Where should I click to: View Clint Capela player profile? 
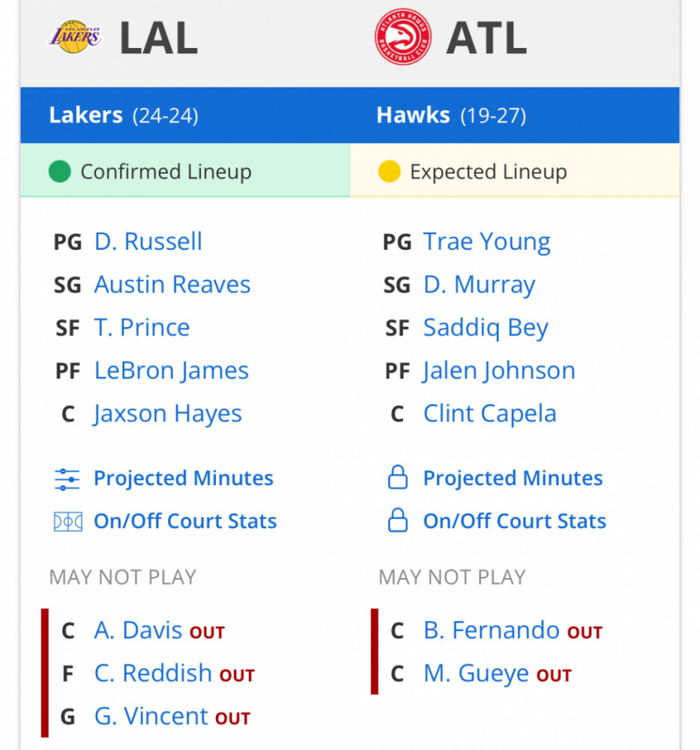[x=489, y=414]
